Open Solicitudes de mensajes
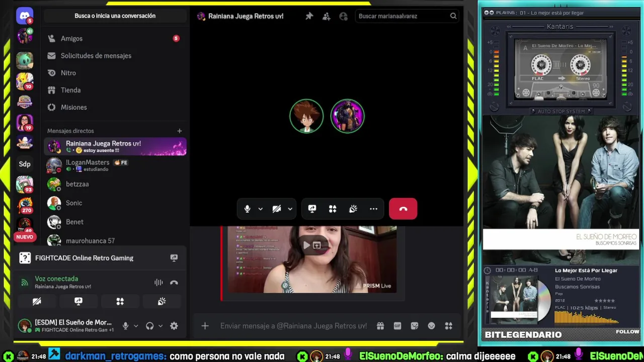Screen dimensions: 644x362 point(115,56)
